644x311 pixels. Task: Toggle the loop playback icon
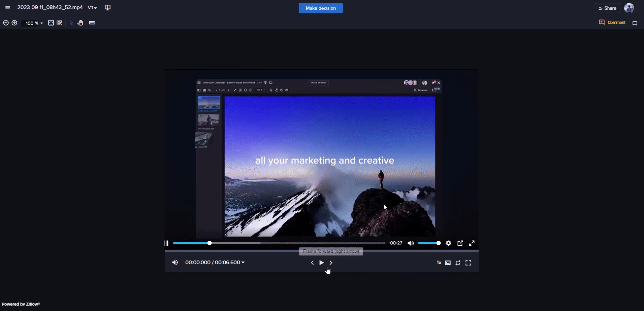pos(458,263)
